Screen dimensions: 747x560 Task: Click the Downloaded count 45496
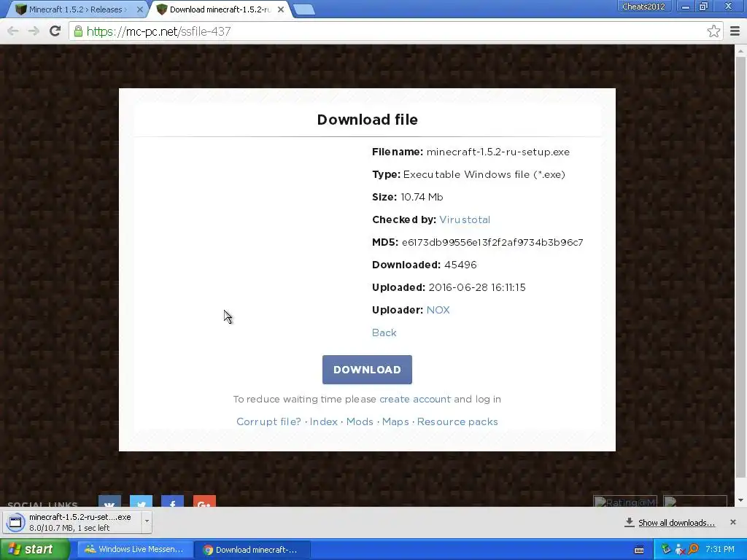(x=460, y=265)
